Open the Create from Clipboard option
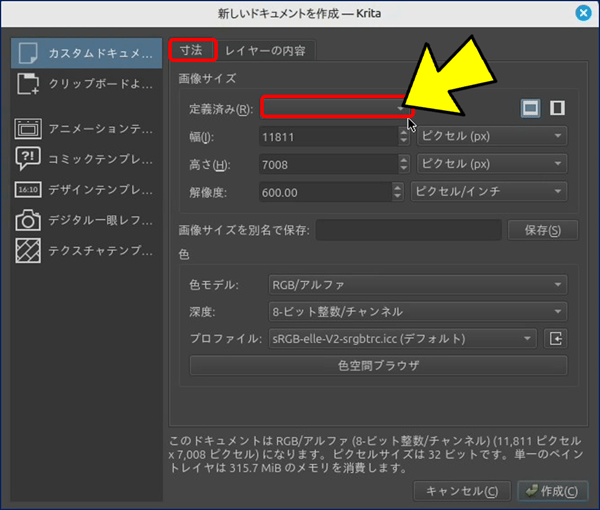The image size is (600, 510). (x=28, y=86)
